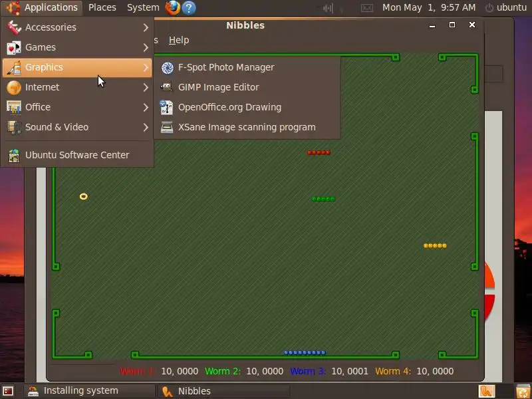
Task: Click the Show Desktop icon in bottom panel
Action: 8,391
